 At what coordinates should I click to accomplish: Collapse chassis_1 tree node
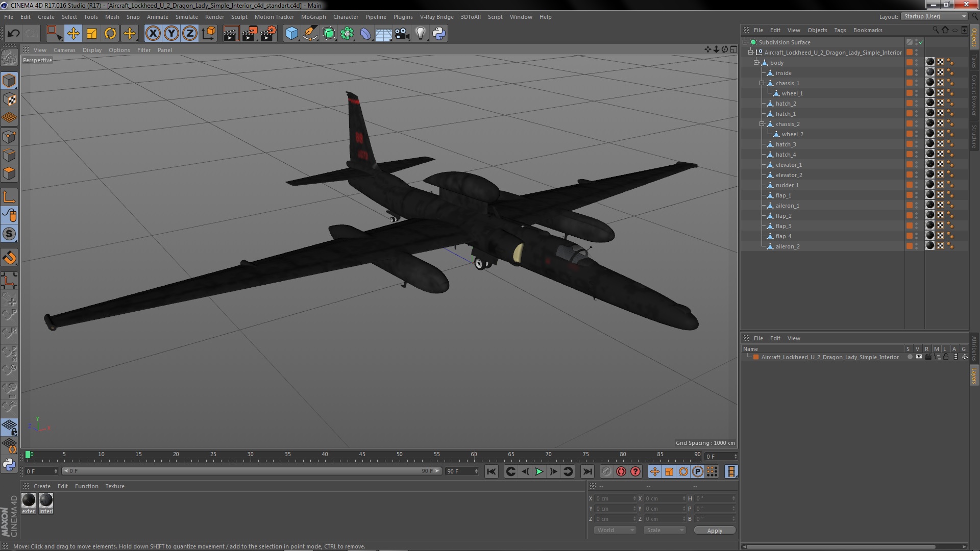click(762, 83)
